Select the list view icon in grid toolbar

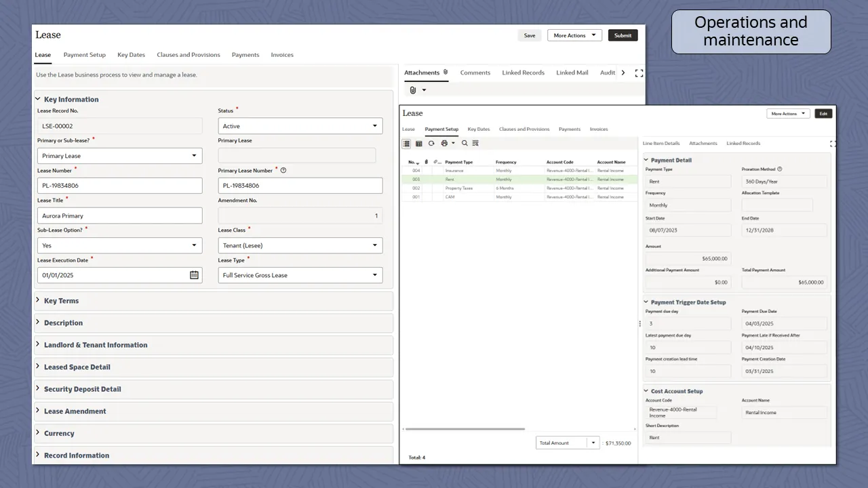click(x=406, y=143)
